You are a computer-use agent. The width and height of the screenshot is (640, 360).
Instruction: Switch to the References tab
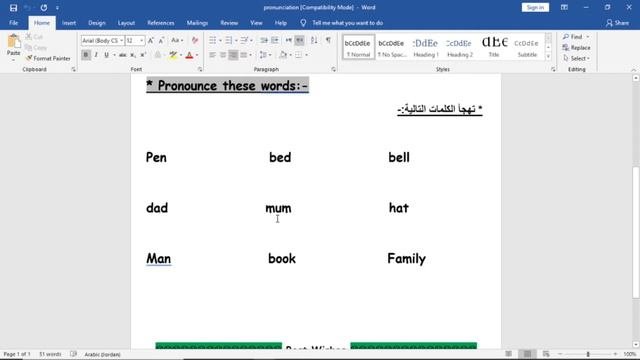161,23
